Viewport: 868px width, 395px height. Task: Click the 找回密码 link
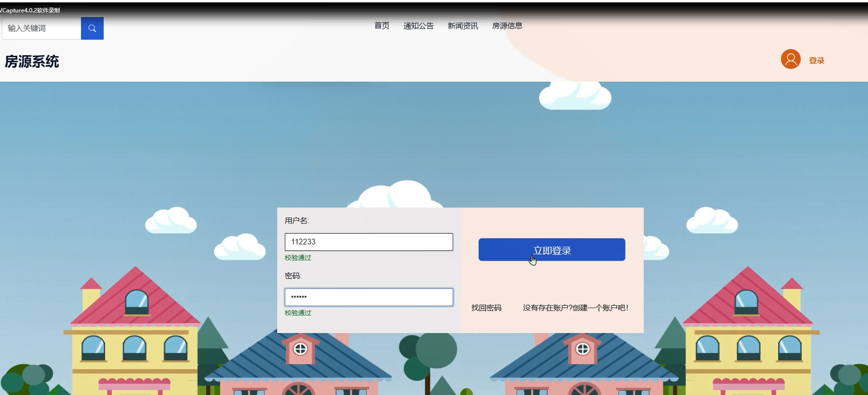pyautogui.click(x=486, y=308)
